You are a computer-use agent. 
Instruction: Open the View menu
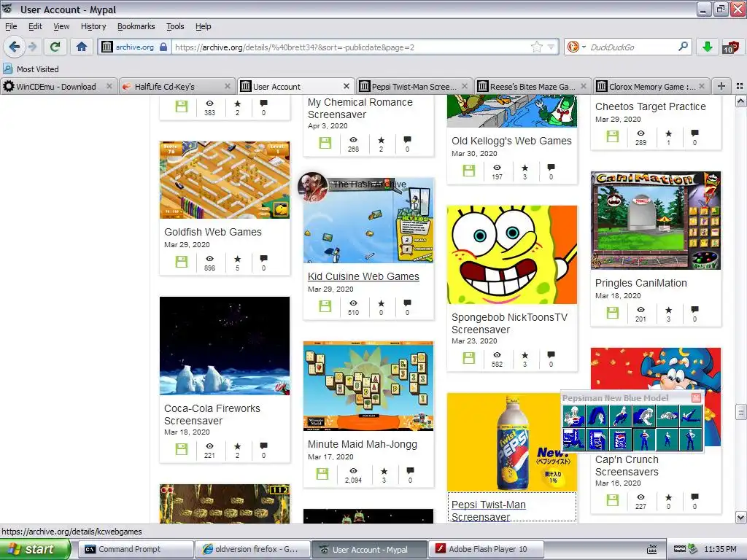(x=61, y=26)
